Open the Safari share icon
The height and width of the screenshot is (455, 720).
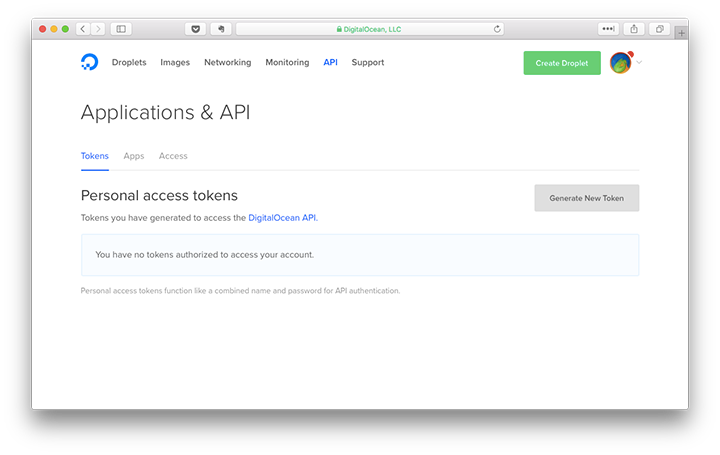pos(634,29)
